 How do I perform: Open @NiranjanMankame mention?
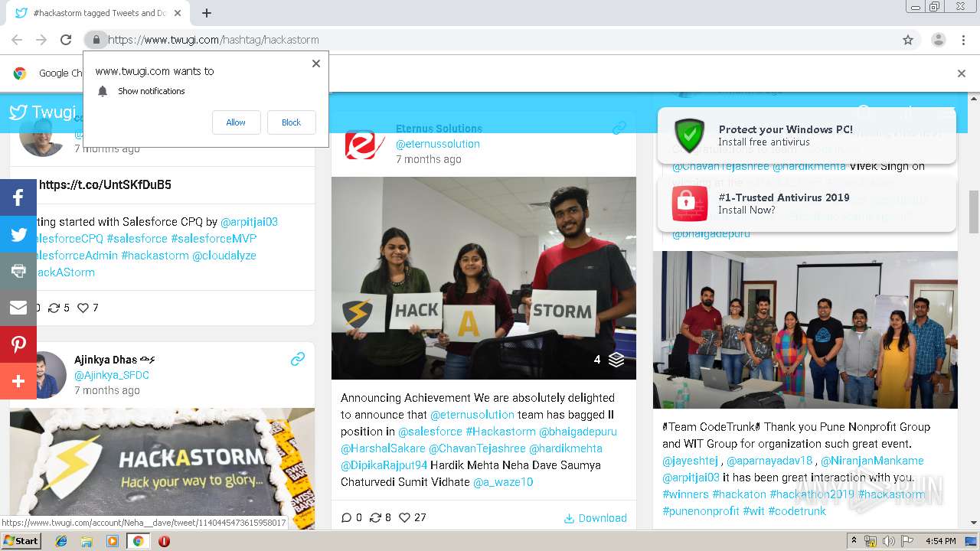click(872, 461)
